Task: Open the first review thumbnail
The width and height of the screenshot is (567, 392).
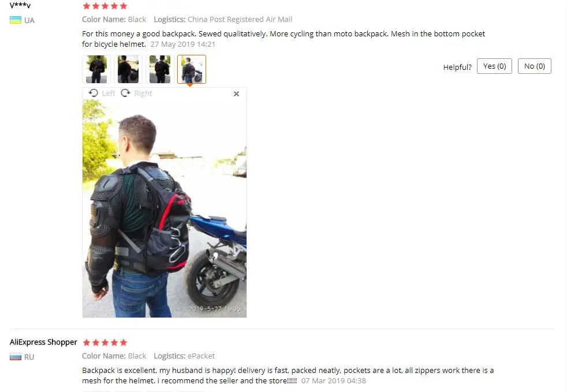Action: pos(96,69)
